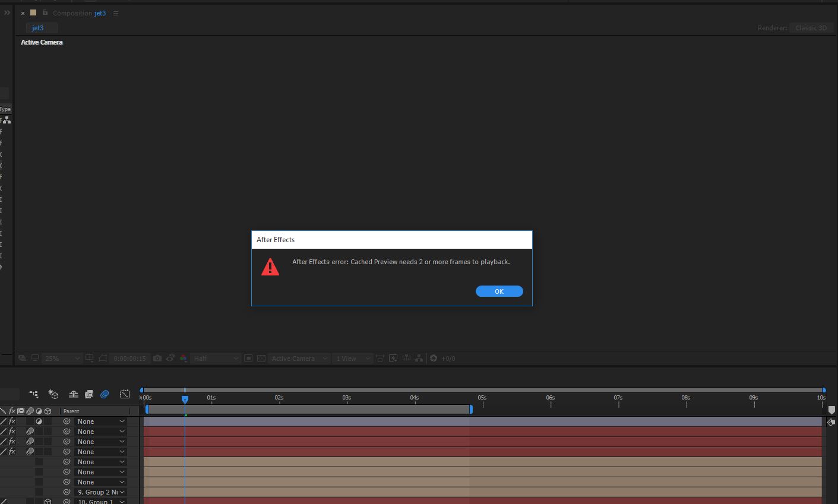Click the Primary Viewer monitor icon

pyautogui.click(x=35, y=358)
